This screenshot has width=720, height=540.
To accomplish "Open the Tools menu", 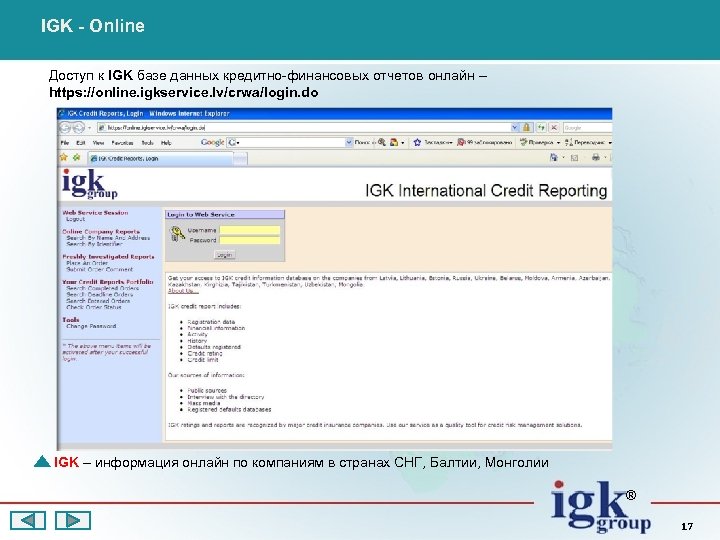I will (147, 143).
